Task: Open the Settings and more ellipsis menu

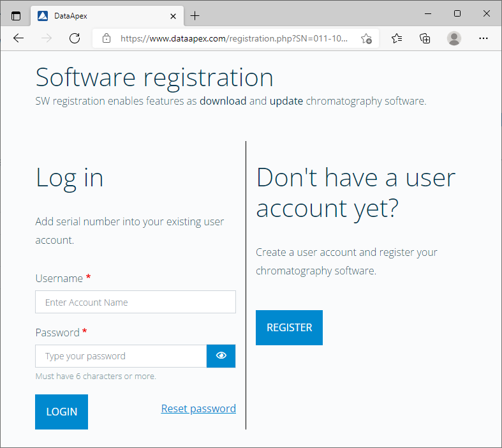Action: 483,38
